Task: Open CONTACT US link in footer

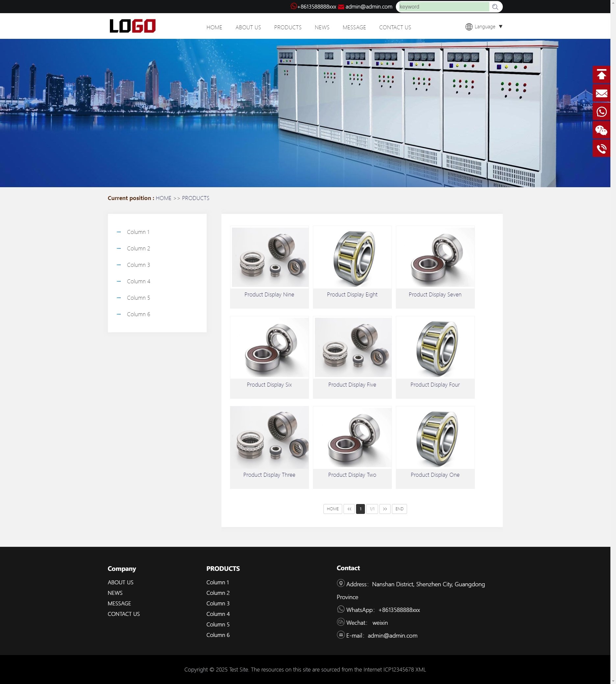Action: click(x=123, y=614)
